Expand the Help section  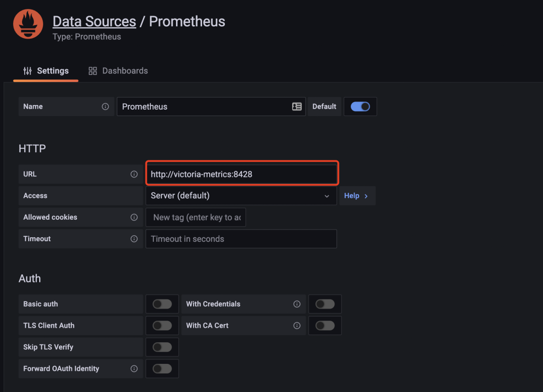356,196
